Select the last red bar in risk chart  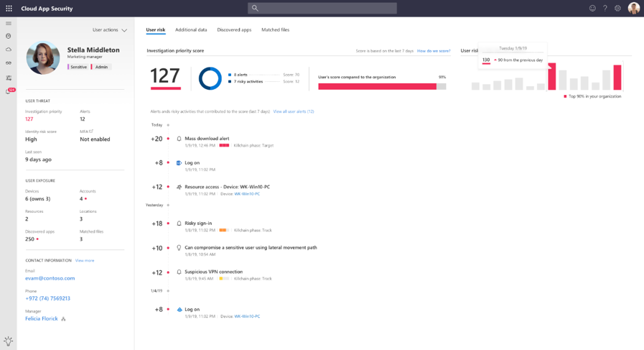617,78
